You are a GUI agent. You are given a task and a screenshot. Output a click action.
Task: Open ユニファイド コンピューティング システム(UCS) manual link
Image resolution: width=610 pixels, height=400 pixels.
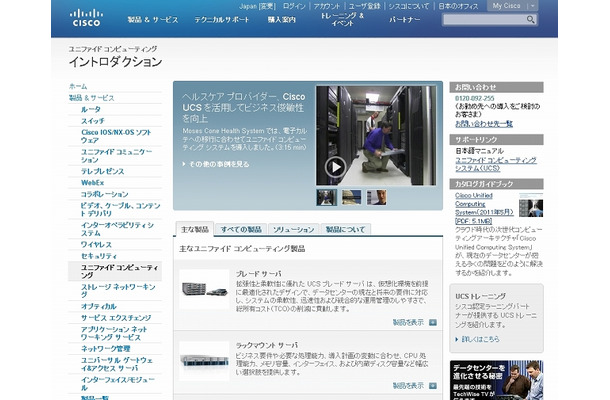click(x=496, y=164)
